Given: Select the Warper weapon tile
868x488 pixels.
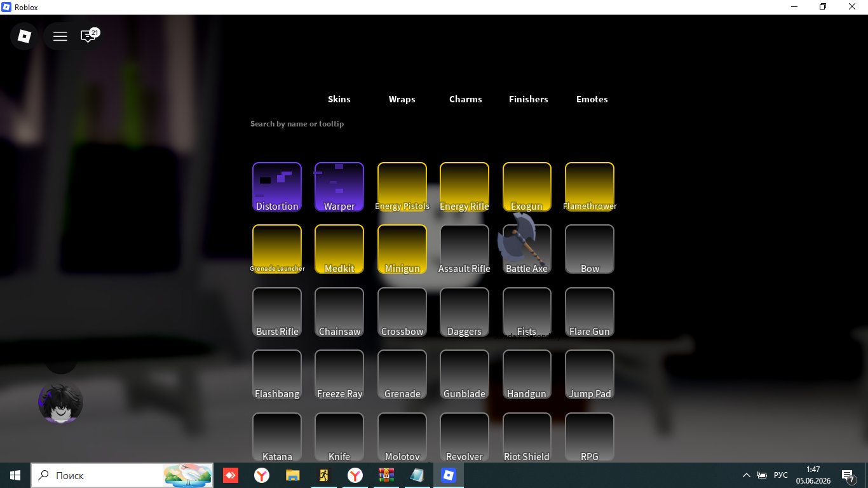Looking at the screenshot, I should tap(339, 187).
